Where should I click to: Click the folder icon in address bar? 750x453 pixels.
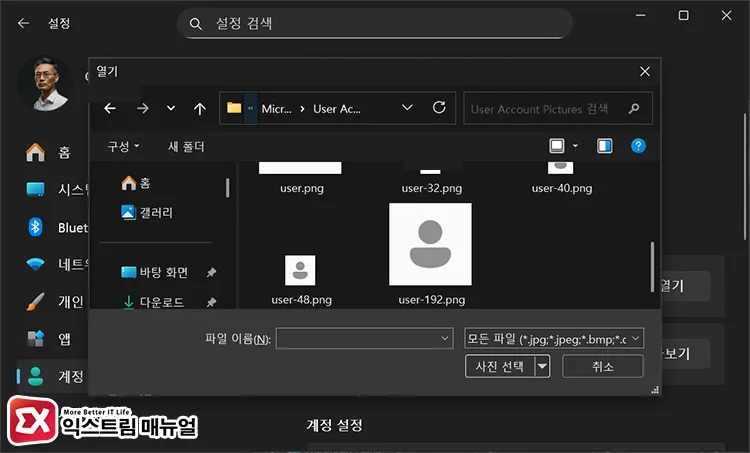(x=234, y=108)
